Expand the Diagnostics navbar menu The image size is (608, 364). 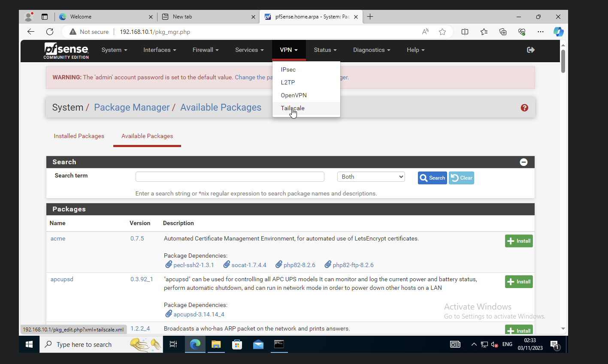coord(372,50)
